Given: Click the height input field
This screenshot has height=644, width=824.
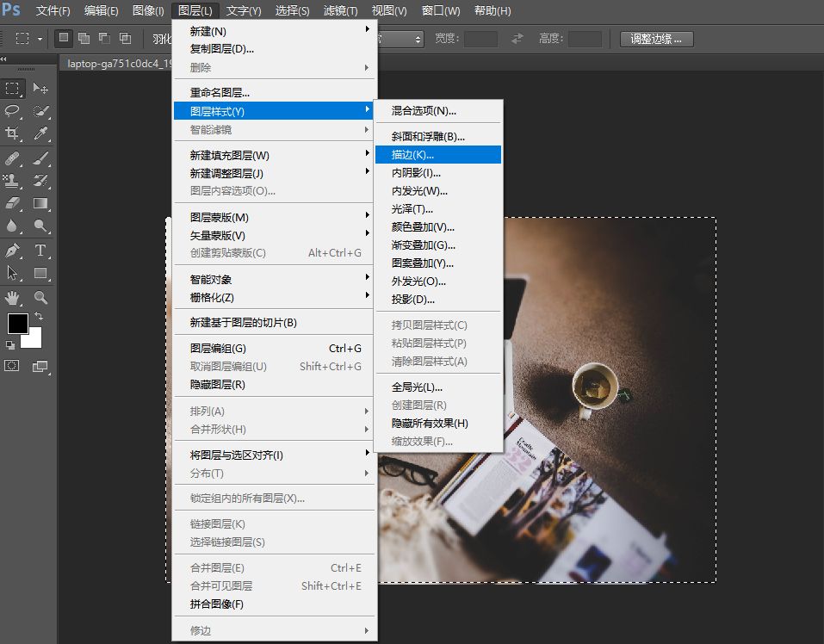Looking at the screenshot, I should [585, 39].
